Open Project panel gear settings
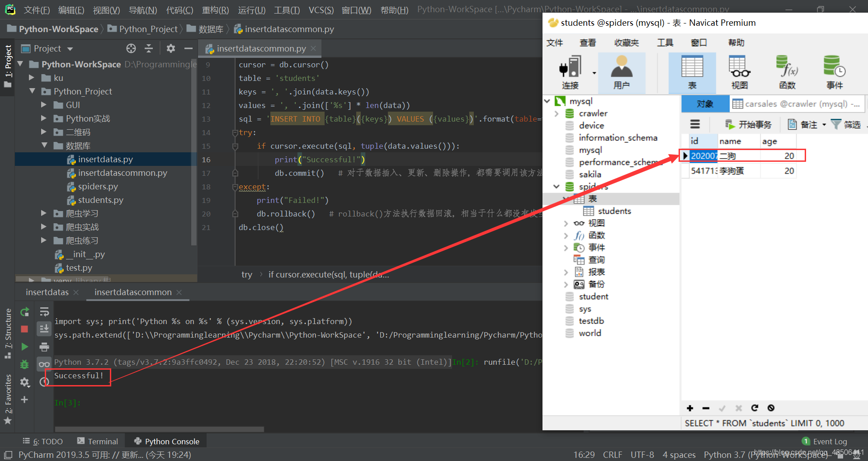868x461 pixels. coord(170,48)
